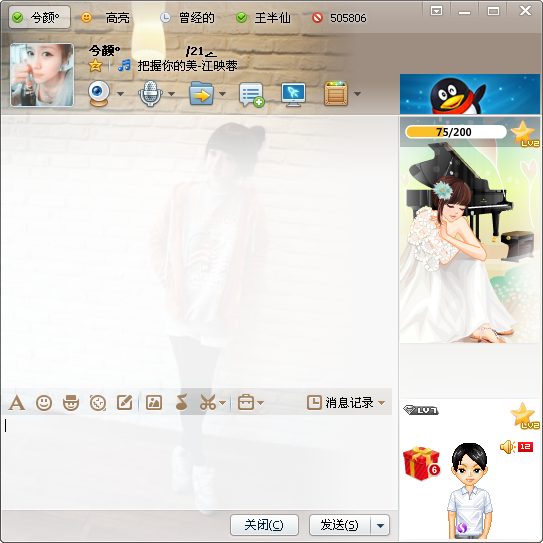Image resolution: width=543 pixels, height=543 pixels.
Task: Open 消息记录 message history
Action: pos(340,402)
